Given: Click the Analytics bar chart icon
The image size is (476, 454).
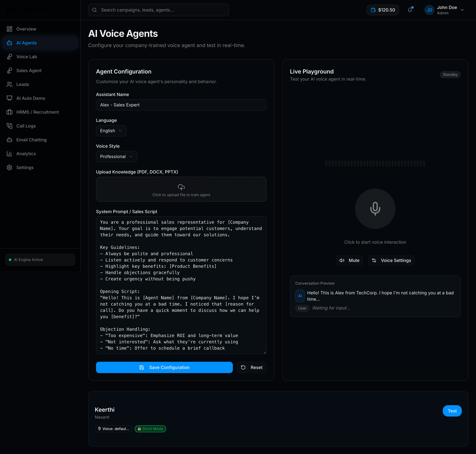Looking at the screenshot, I should (9, 154).
